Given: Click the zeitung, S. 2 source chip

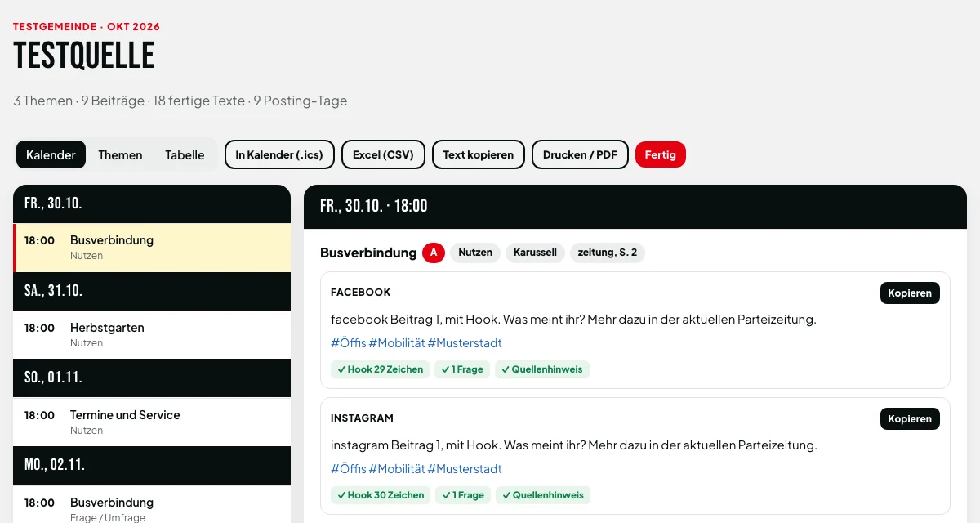Looking at the screenshot, I should tap(608, 253).
